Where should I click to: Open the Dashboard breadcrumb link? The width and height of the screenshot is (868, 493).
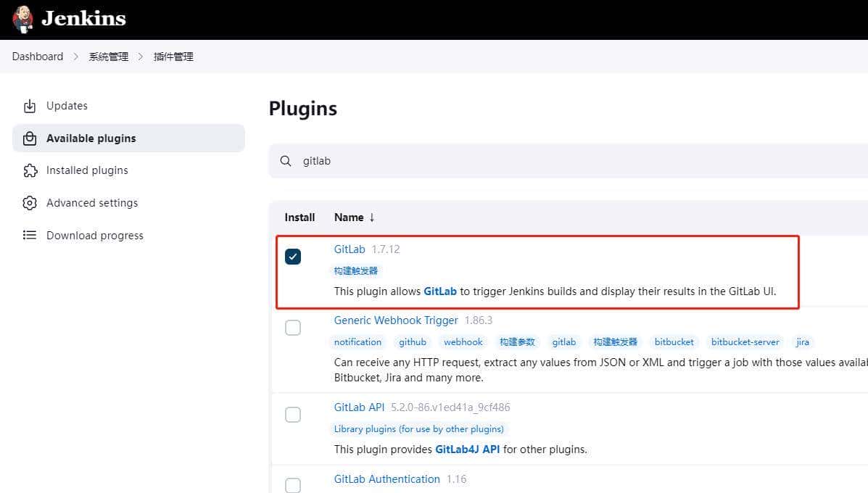(38, 56)
